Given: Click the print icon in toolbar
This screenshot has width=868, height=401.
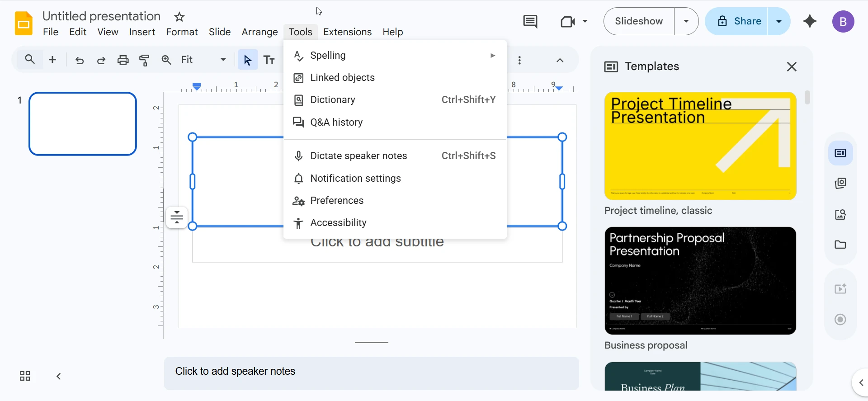Looking at the screenshot, I should pos(123,60).
